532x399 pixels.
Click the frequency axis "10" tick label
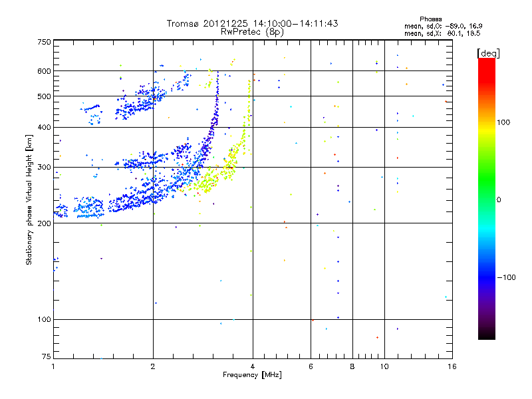(x=384, y=366)
